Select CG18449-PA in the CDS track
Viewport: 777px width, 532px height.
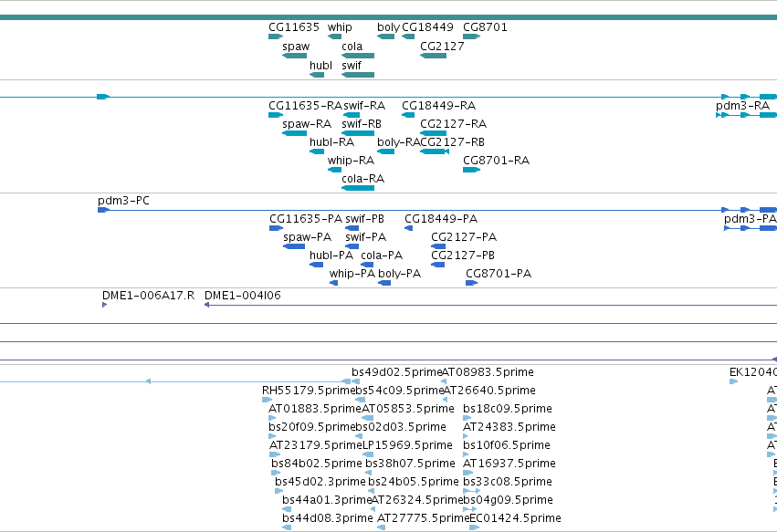coord(408,228)
